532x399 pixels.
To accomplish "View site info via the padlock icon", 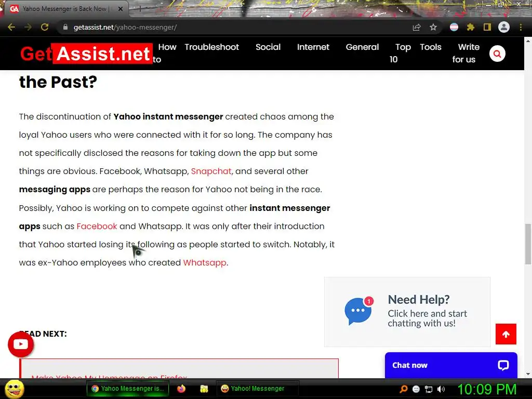I will (65, 27).
